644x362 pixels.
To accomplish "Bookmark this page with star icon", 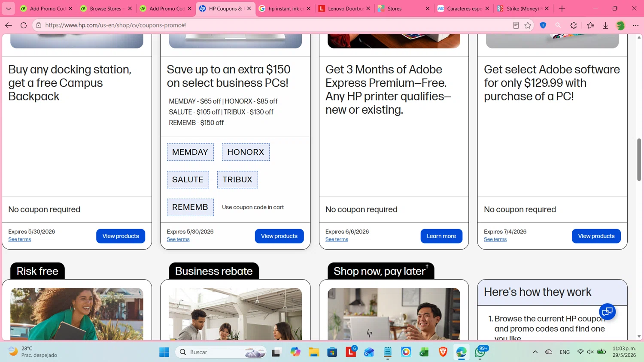I will point(528,25).
